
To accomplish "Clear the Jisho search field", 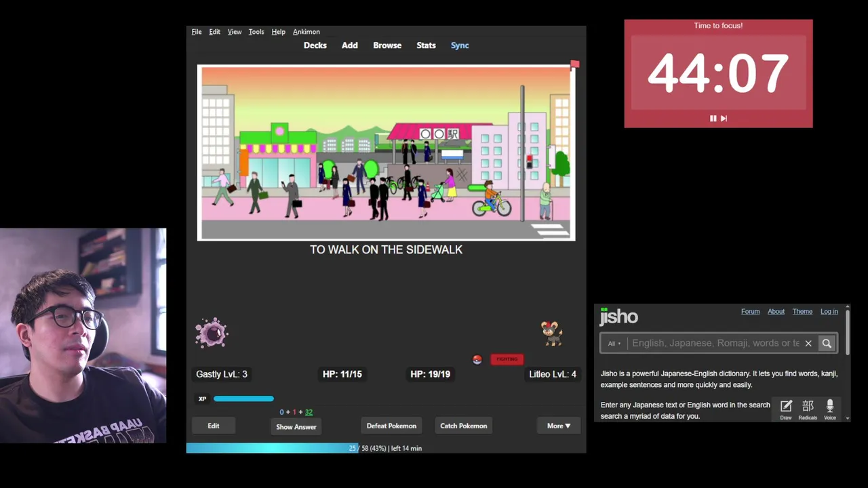I will [808, 344].
